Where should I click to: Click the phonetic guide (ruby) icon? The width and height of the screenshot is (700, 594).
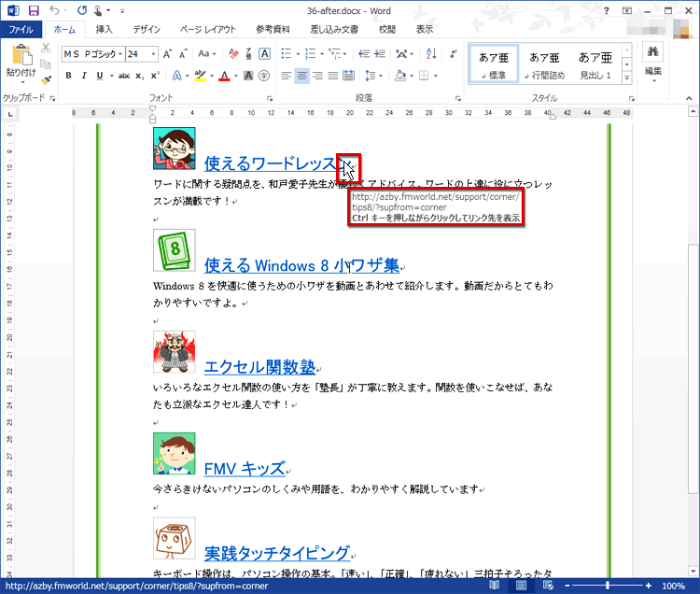[x=248, y=54]
